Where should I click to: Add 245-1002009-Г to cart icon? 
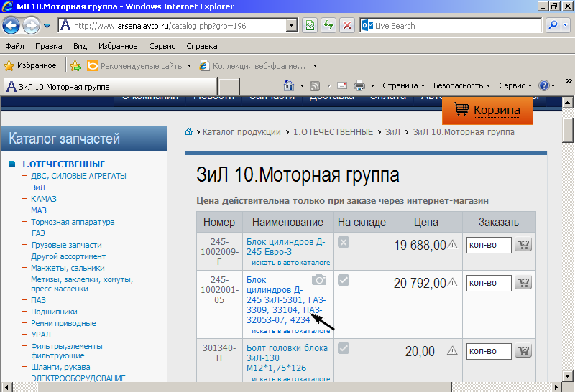tap(524, 245)
